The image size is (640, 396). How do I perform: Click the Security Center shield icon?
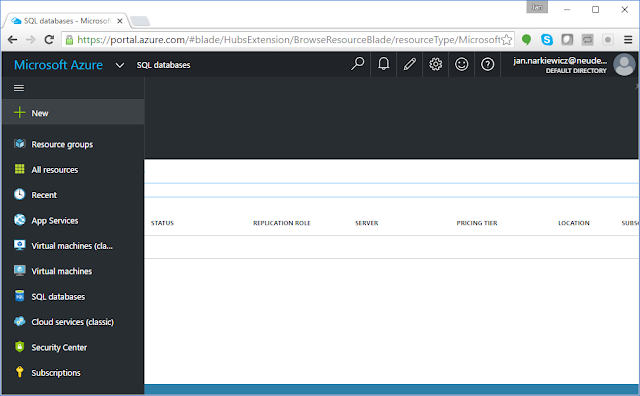click(x=20, y=347)
